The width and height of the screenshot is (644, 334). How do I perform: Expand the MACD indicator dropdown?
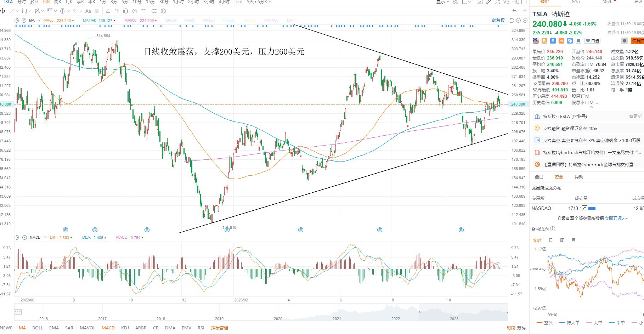[45, 237]
